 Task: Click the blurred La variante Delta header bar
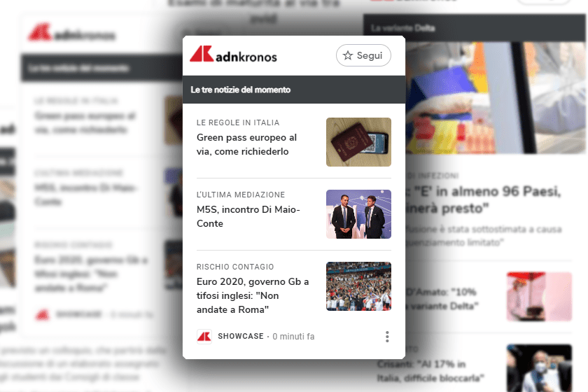point(474,28)
